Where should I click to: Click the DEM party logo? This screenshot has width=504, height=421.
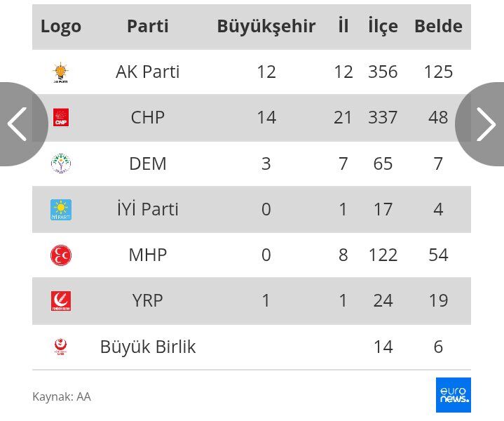(61, 163)
